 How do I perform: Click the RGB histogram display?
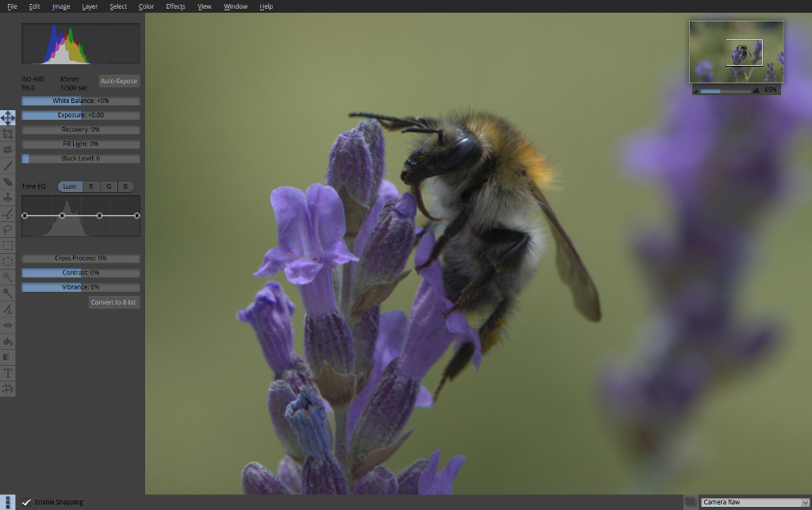pyautogui.click(x=81, y=44)
